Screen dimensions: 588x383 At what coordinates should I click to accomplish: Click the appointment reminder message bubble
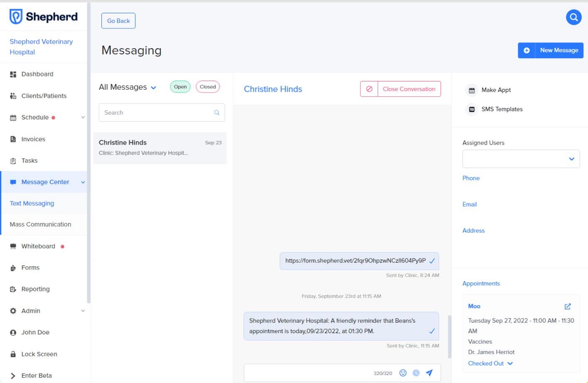click(x=341, y=326)
